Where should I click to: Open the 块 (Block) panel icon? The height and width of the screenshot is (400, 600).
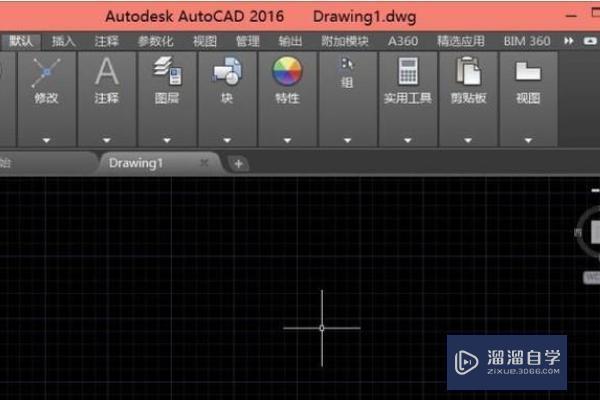click(227, 71)
